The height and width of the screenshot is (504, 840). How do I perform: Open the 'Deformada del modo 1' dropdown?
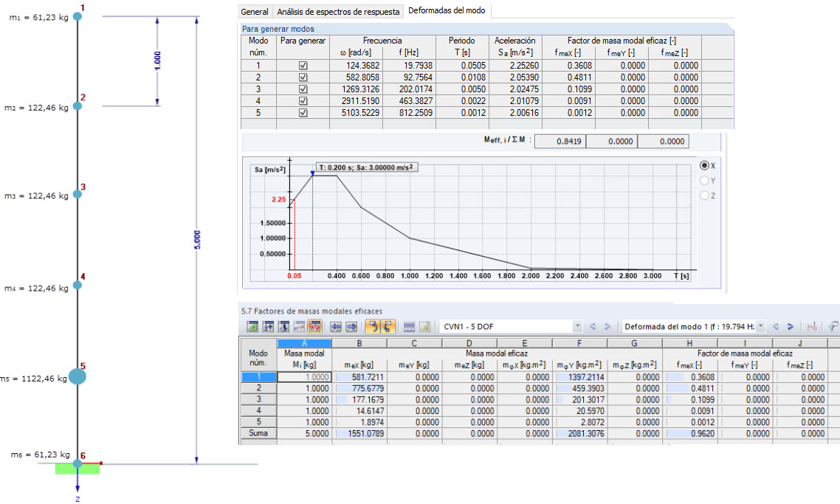[x=761, y=326]
